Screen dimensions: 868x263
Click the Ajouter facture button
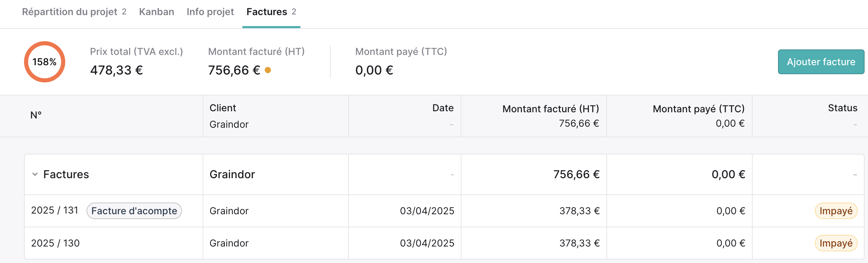(821, 62)
